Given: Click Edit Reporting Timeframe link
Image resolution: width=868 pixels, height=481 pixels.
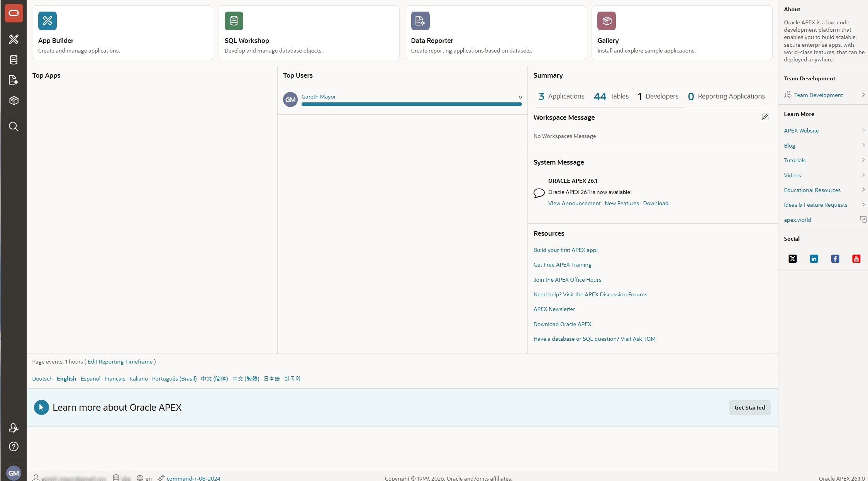Looking at the screenshot, I should [x=120, y=362].
